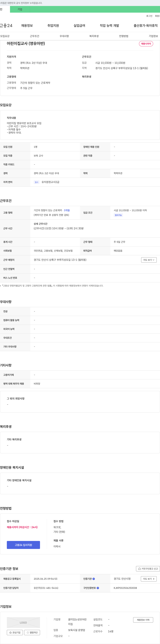Open the 채용정보 menu
The width and height of the screenshot is (160, 644).
[x=27, y=25]
